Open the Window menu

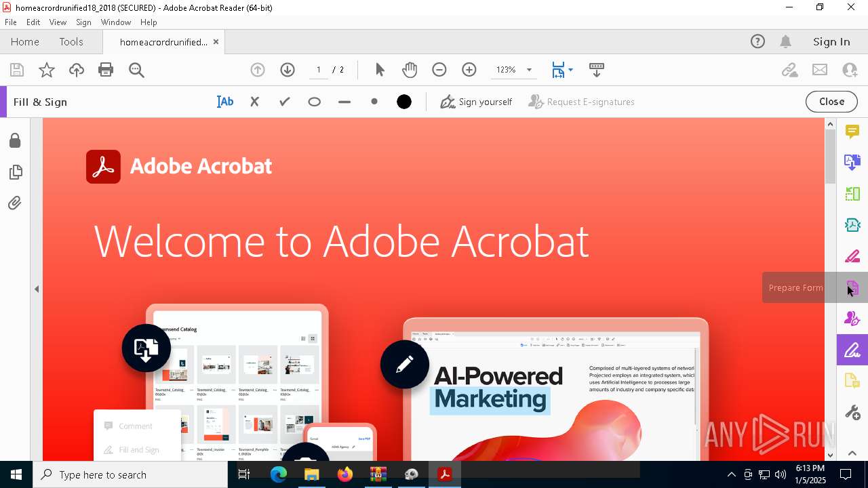116,22
